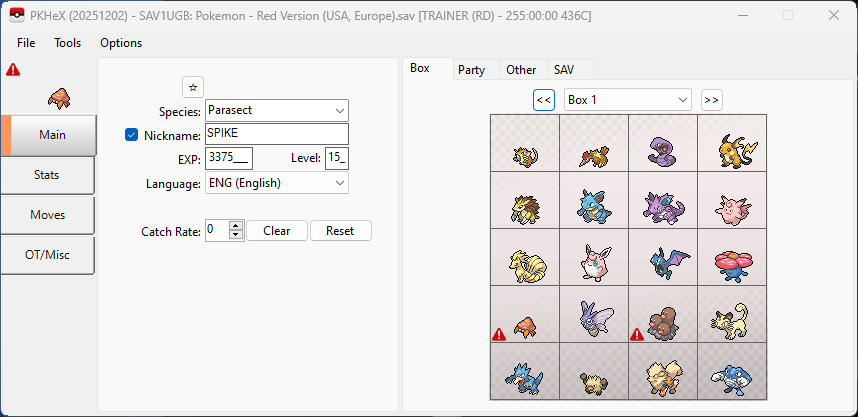Open the Tools menu
The width and height of the screenshot is (858, 417).
pyautogui.click(x=68, y=43)
